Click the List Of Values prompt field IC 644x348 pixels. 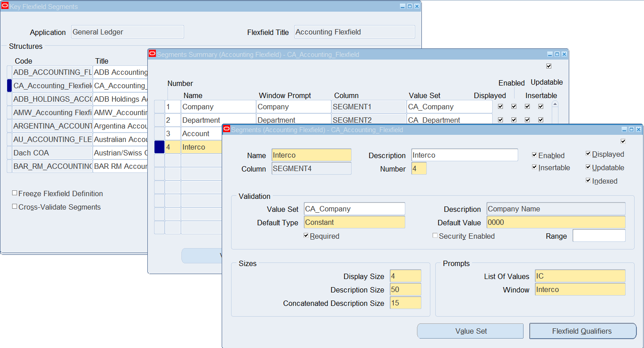(x=580, y=276)
